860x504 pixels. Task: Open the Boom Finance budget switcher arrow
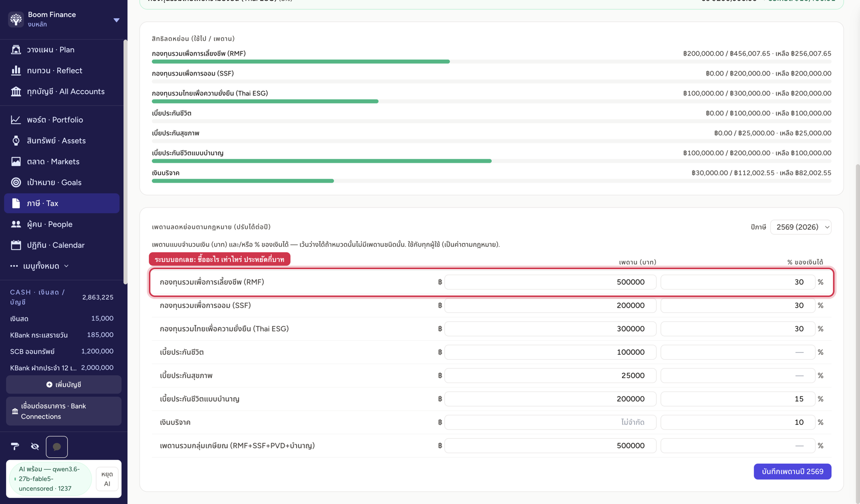click(x=116, y=20)
